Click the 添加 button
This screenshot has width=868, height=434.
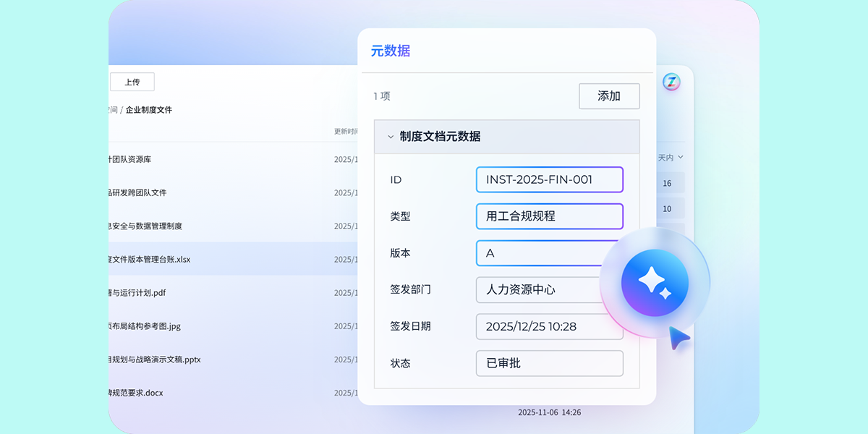point(608,96)
